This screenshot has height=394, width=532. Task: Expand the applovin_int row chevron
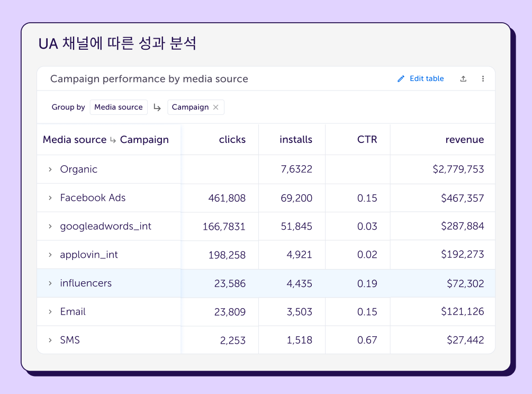click(50, 255)
